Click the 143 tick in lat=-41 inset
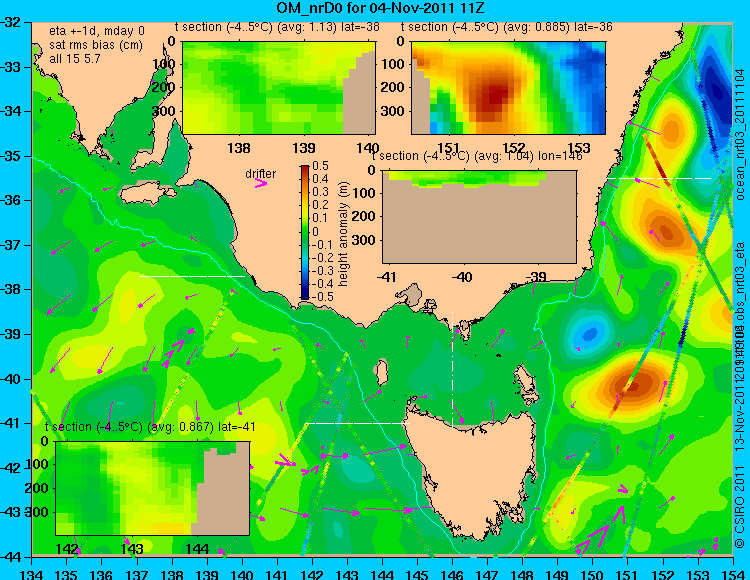This screenshot has width=750, height=580. (x=132, y=548)
